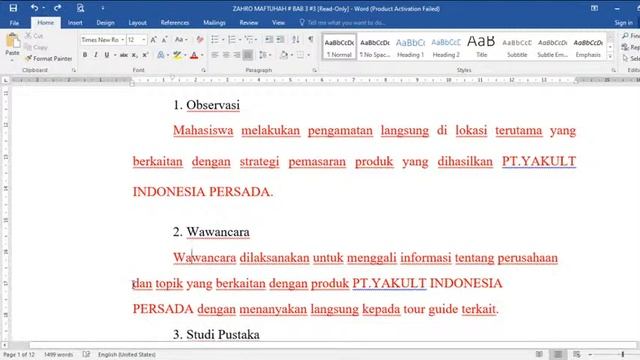
Task: Click the Redo arrow
Action: (x=58, y=8)
